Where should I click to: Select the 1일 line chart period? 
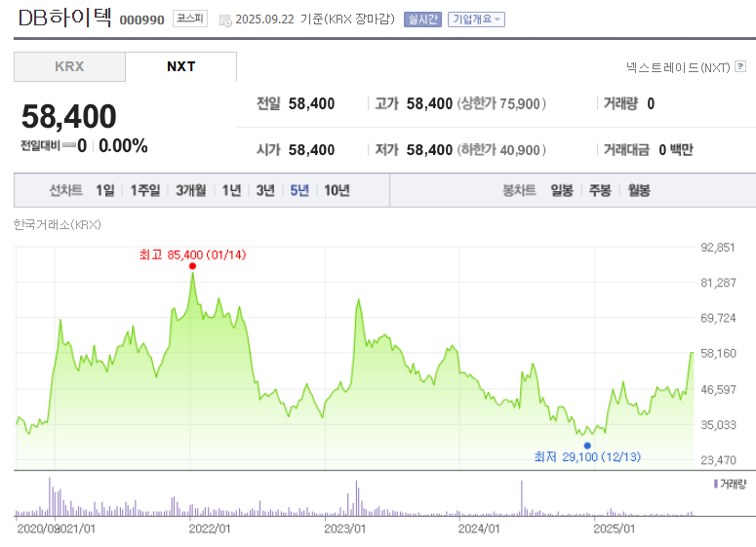click(x=105, y=190)
